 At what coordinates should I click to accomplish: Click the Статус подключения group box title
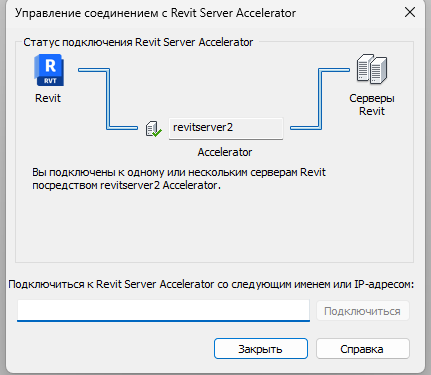point(138,42)
